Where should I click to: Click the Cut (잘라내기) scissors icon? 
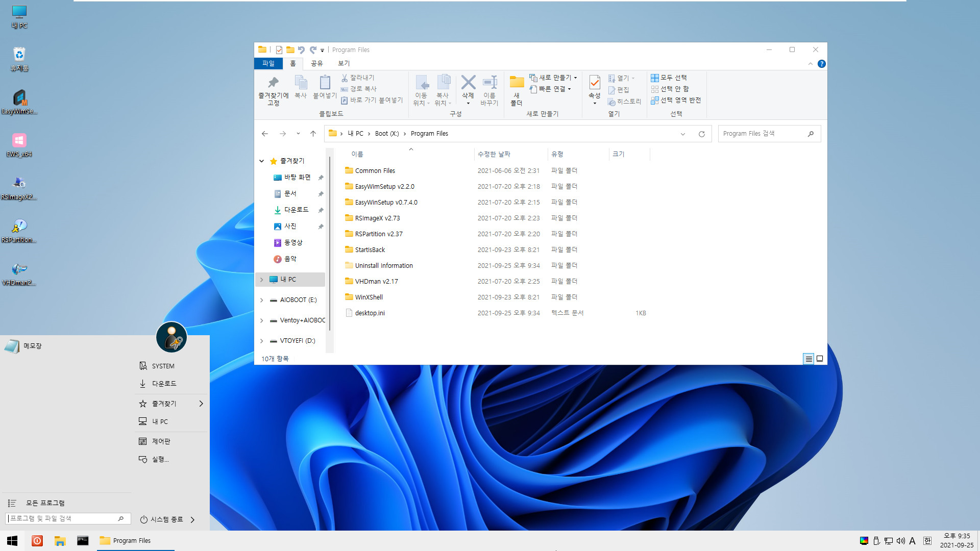point(345,78)
